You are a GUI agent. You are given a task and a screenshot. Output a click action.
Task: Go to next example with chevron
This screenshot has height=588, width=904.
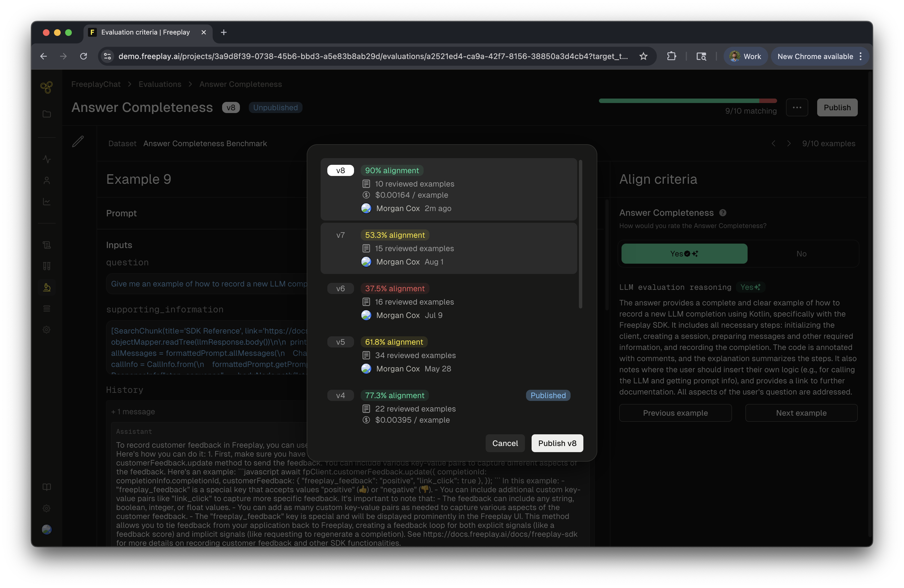[789, 144]
